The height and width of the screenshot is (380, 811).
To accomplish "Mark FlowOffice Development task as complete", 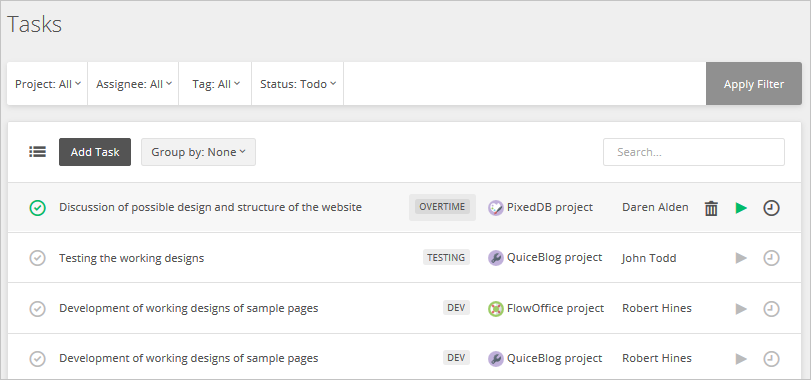I will point(37,309).
